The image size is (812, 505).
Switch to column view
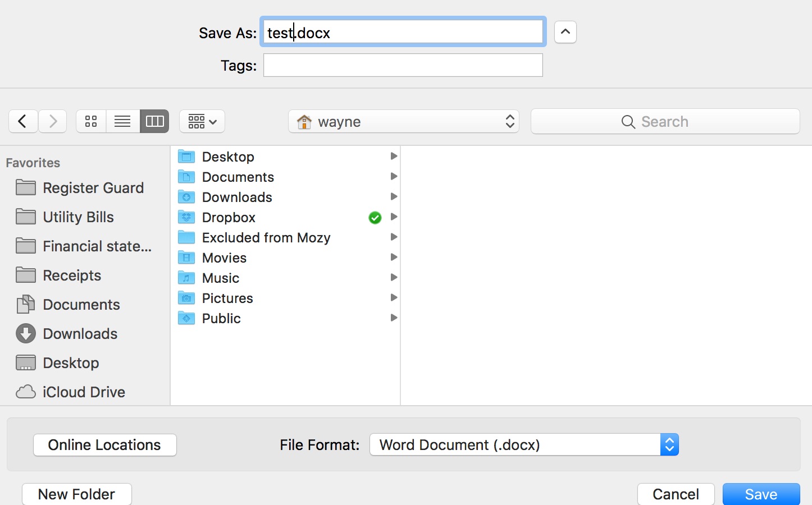(154, 121)
